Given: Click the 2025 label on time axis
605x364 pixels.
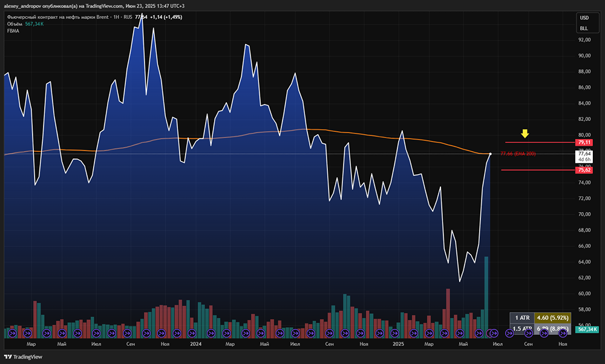Looking at the screenshot, I should tap(398, 344).
